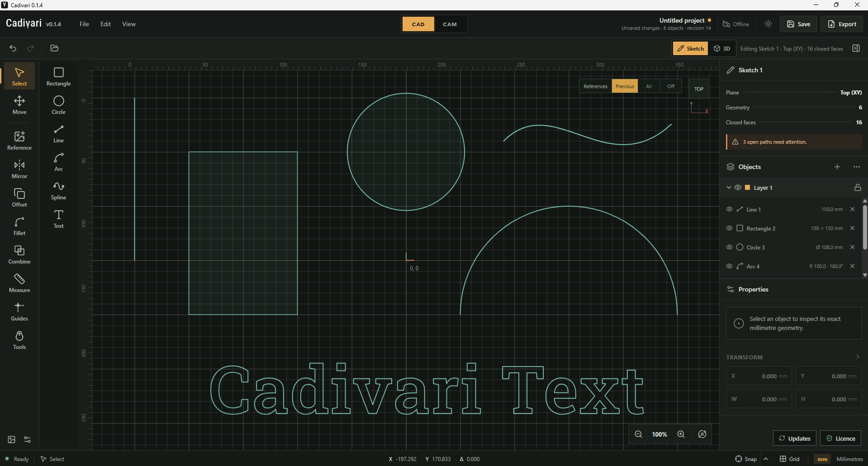The width and height of the screenshot is (868, 466).
Task: Toggle visibility of Line 1
Action: pos(729,209)
